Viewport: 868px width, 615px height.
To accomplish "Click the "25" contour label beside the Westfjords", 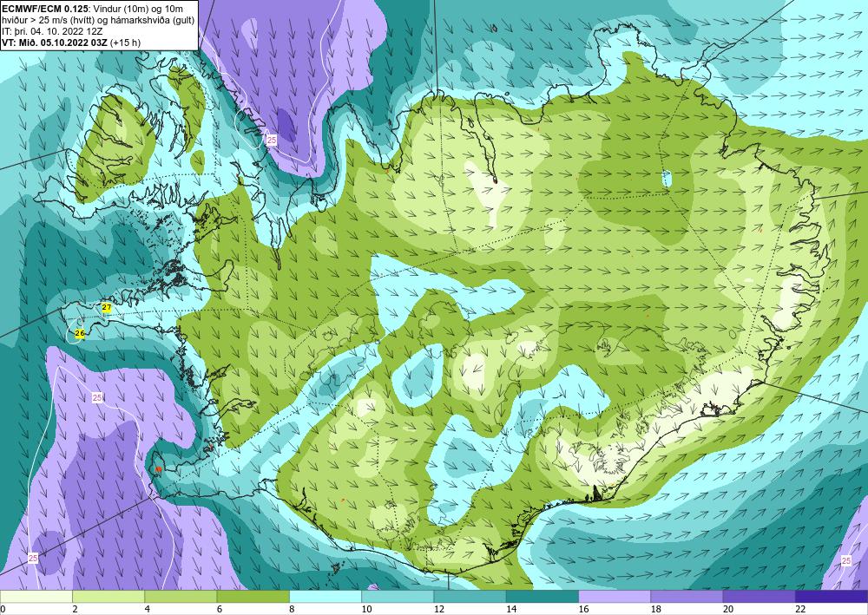I will click(x=271, y=140).
